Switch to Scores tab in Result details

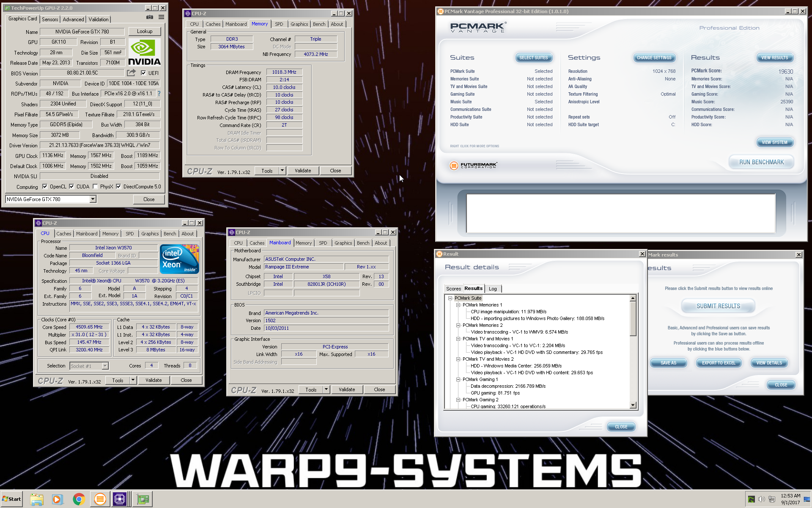coord(453,289)
